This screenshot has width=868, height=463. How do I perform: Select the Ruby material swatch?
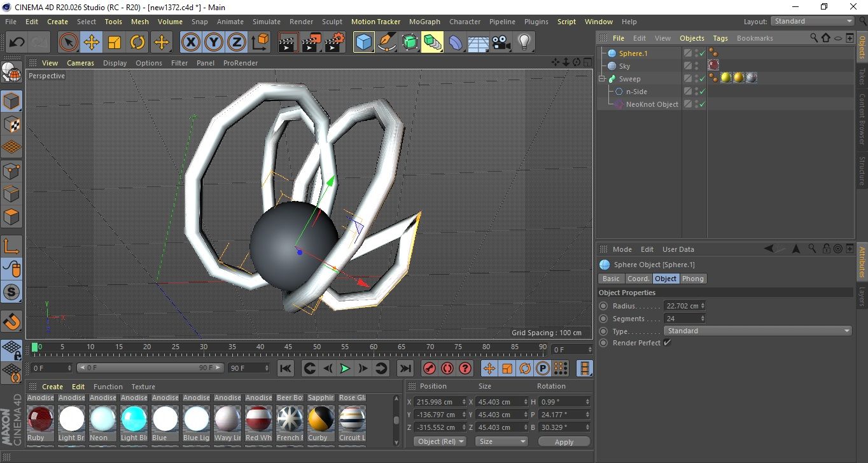pos(40,419)
